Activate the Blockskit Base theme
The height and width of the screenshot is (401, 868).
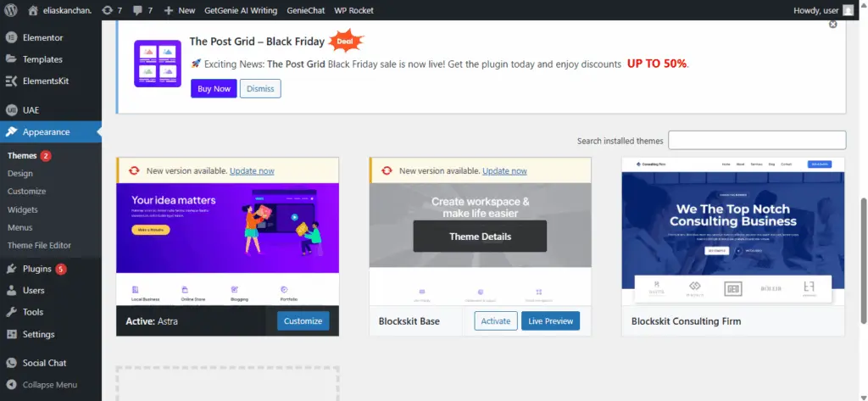click(495, 321)
